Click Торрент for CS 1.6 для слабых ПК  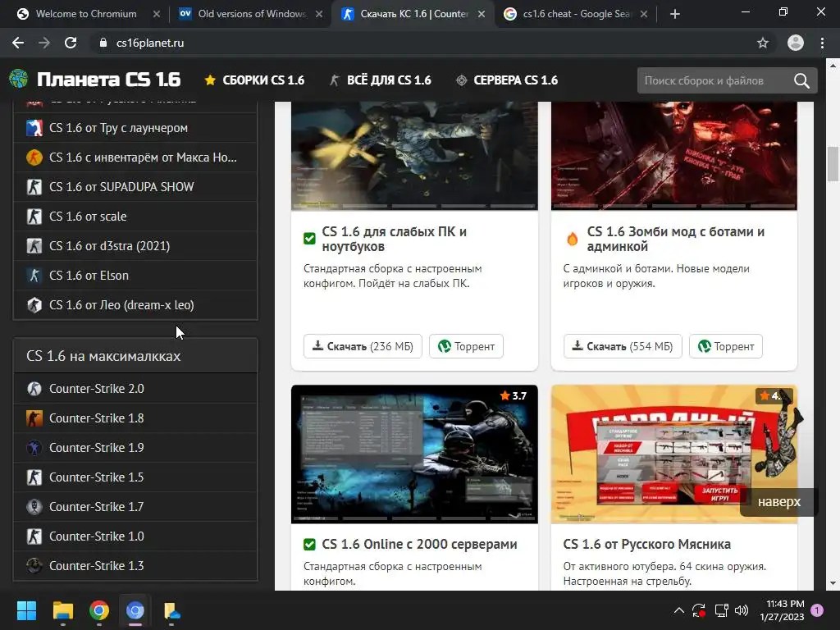click(466, 346)
